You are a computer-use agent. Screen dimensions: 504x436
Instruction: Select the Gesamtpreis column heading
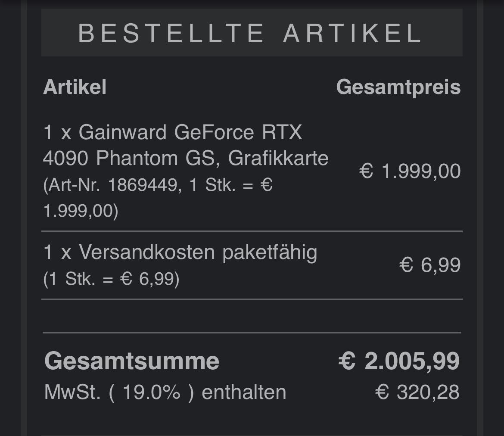coord(398,87)
